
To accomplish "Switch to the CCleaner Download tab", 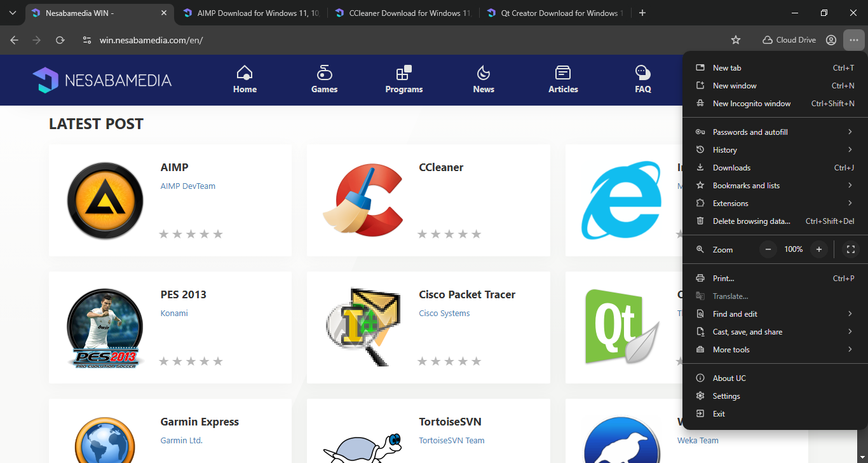I will point(402,13).
